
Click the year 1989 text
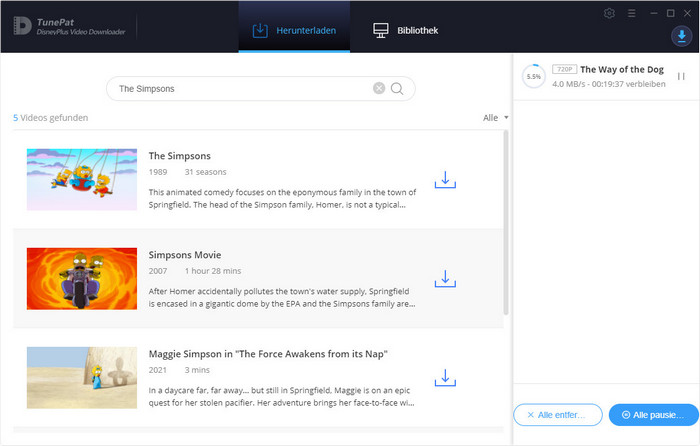[x=158, y=172]
